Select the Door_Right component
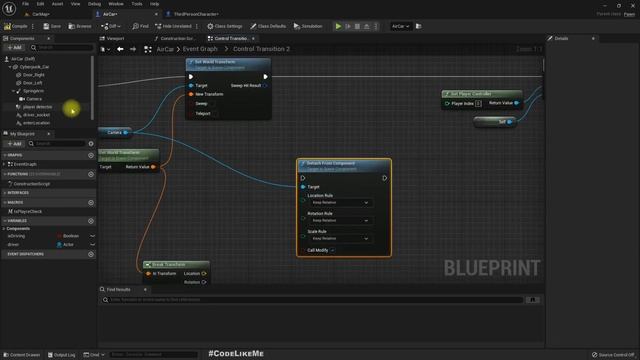 pyautogui.click(x=33, y=75)
